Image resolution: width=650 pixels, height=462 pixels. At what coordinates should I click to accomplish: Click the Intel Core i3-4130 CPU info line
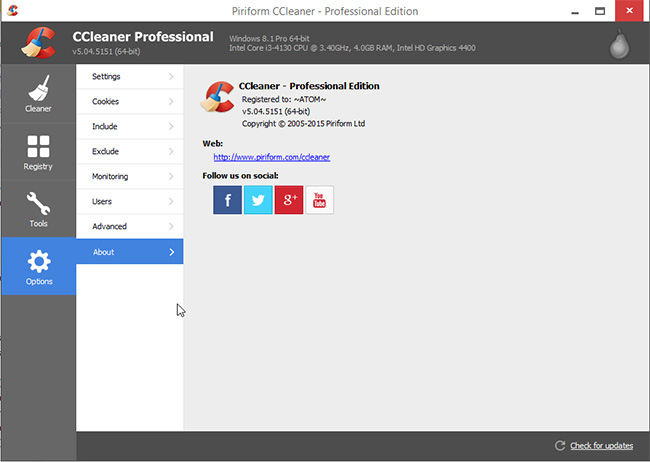pyautogui.click(x=352, y=48)
